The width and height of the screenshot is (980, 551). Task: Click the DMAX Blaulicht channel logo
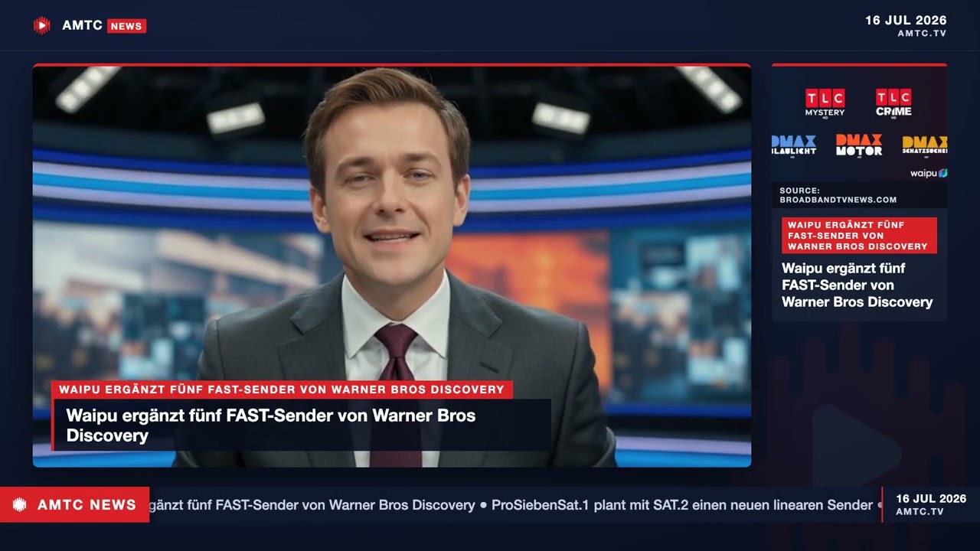[x=794, y=145]
